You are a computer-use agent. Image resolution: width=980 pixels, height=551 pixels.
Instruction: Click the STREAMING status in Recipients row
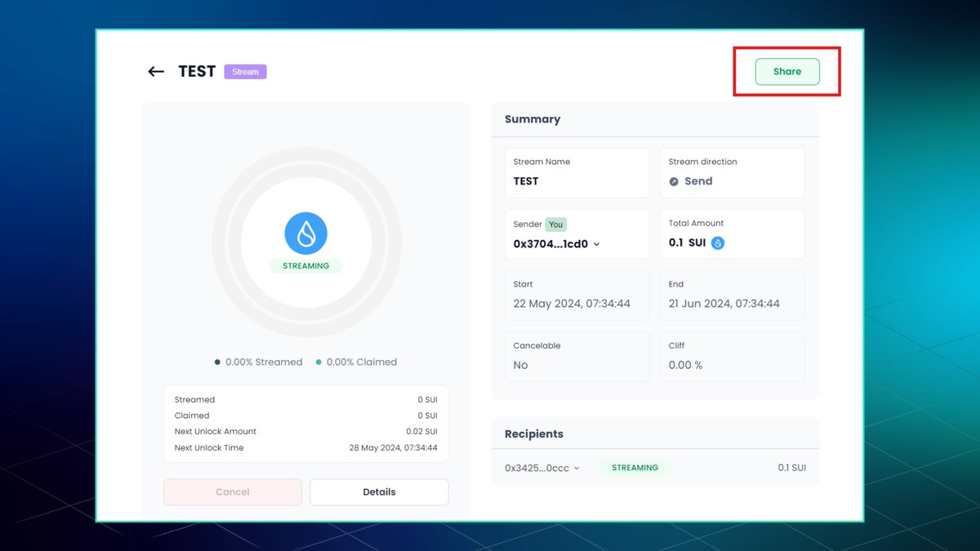pyautogui.click(x=635, y=468)
